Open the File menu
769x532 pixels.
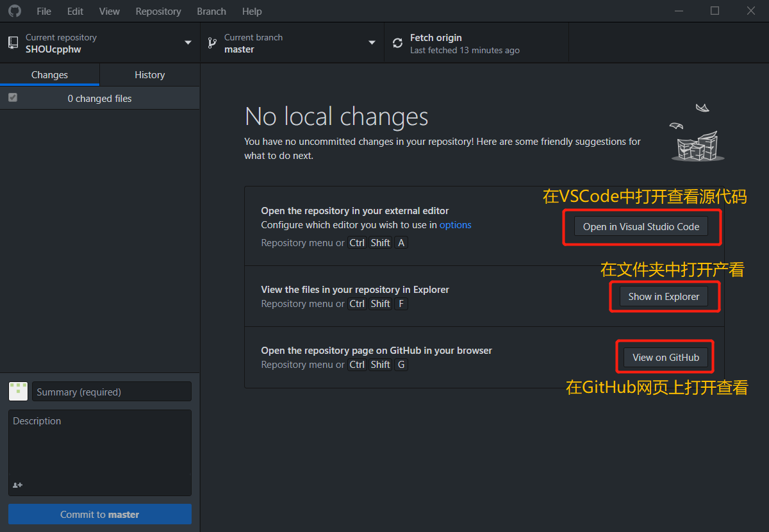pos(44,12)
